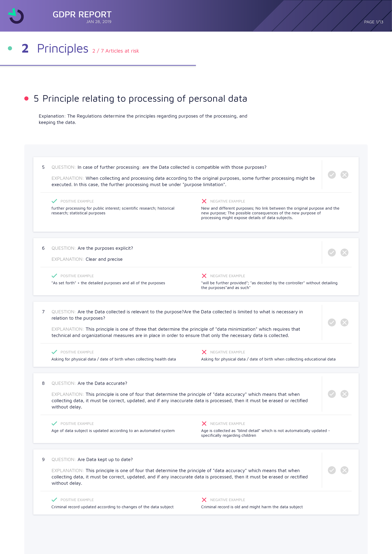
Task: Click the red bullet next to Article 5 heading
Action: [x=27, y=98]
